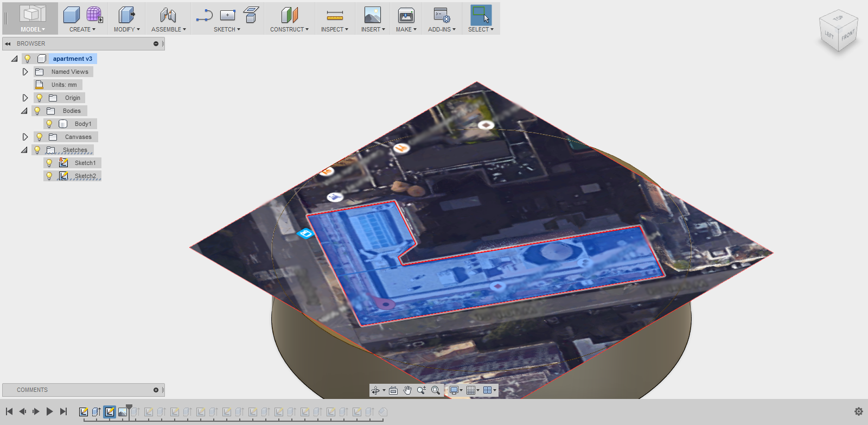This screenshot has height=425, width=868.
Task: Expand the Named Views folder
Action: tap(25, 72)
